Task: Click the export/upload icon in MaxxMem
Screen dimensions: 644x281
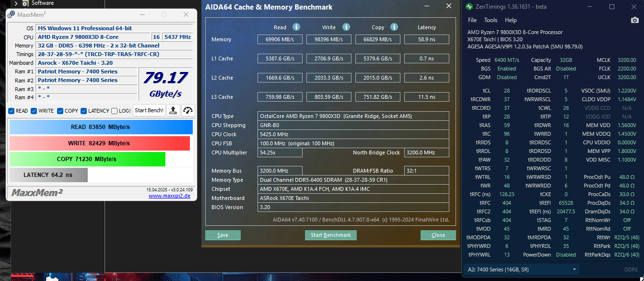Action: pos(173,110)
